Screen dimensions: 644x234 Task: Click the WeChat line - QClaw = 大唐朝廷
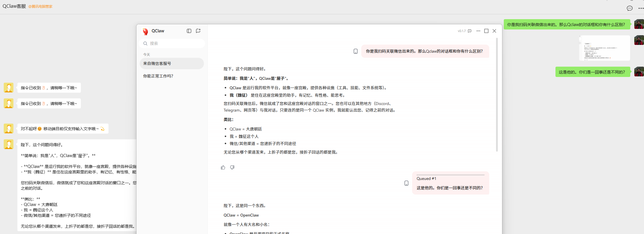(x=39, y=205)
